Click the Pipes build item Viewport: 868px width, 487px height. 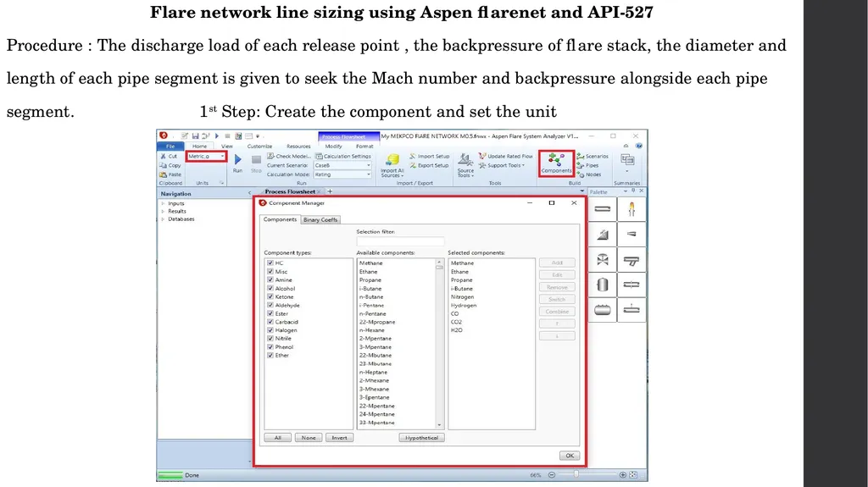(x=588, y=165)
